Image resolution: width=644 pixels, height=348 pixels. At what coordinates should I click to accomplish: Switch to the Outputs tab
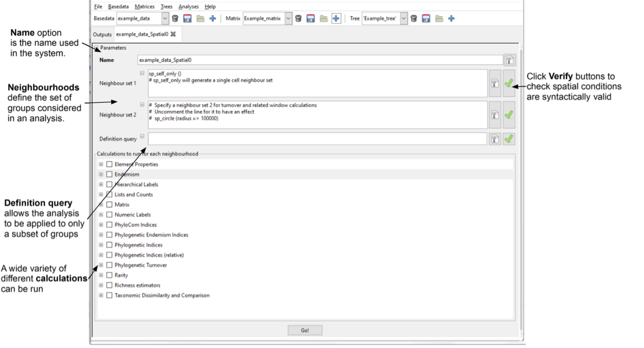pyautogui.click(x=102, y=34)
